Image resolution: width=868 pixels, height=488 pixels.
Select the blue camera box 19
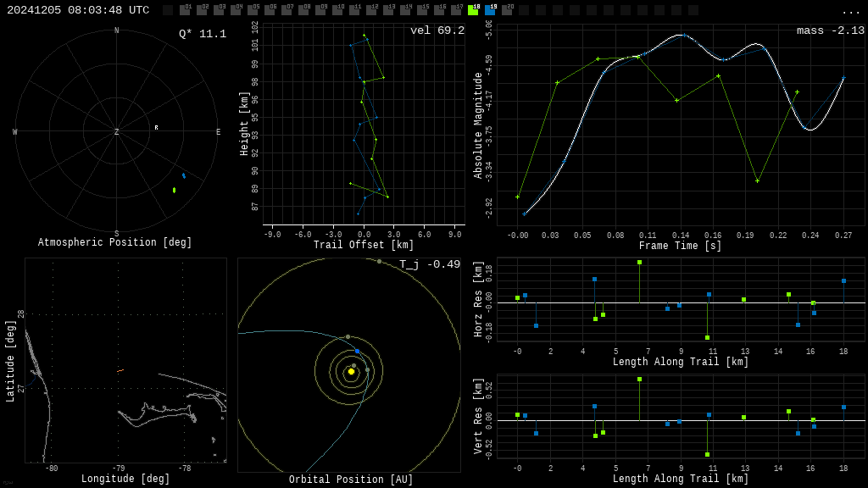coord(490,10)
